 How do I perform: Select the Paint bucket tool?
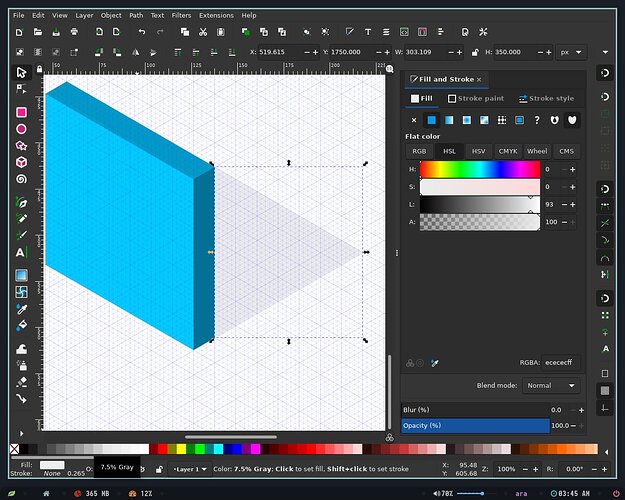tap(22, 325)
